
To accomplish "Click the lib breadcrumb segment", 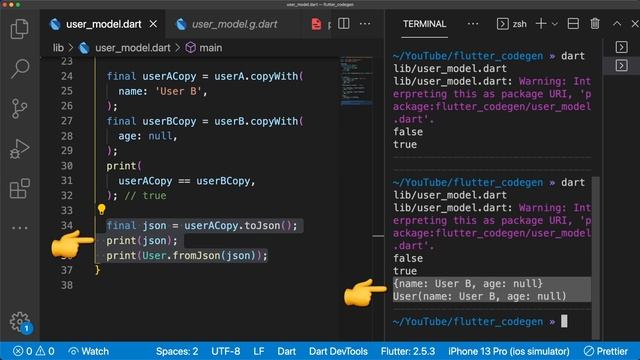I will click(x=58, y=48).
